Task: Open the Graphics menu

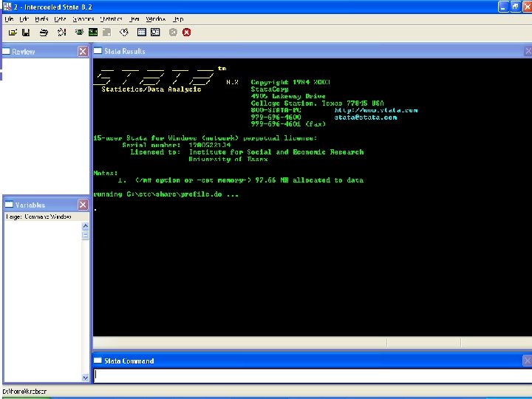Action: 83,19
